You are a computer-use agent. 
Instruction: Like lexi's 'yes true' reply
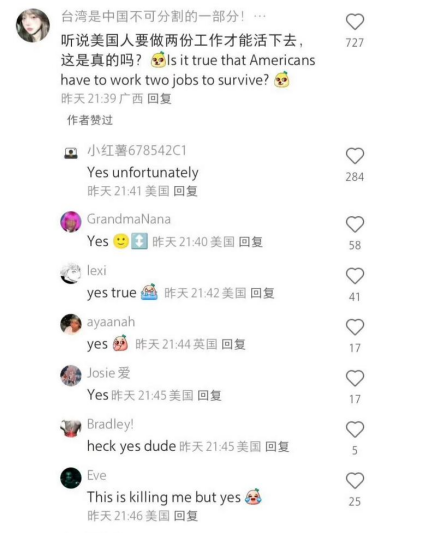(x=355, y=276)
